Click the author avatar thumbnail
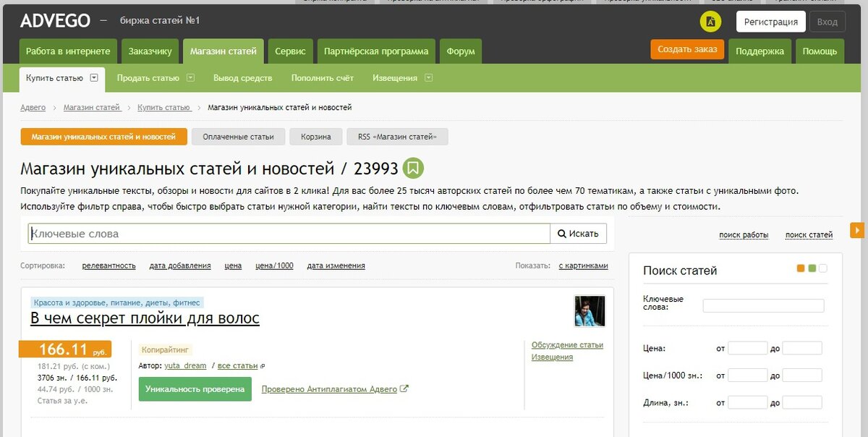868x437 pixels. click(590, 311)
